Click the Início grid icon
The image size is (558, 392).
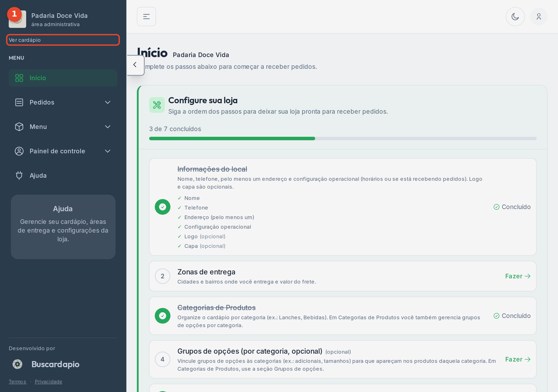19,78
